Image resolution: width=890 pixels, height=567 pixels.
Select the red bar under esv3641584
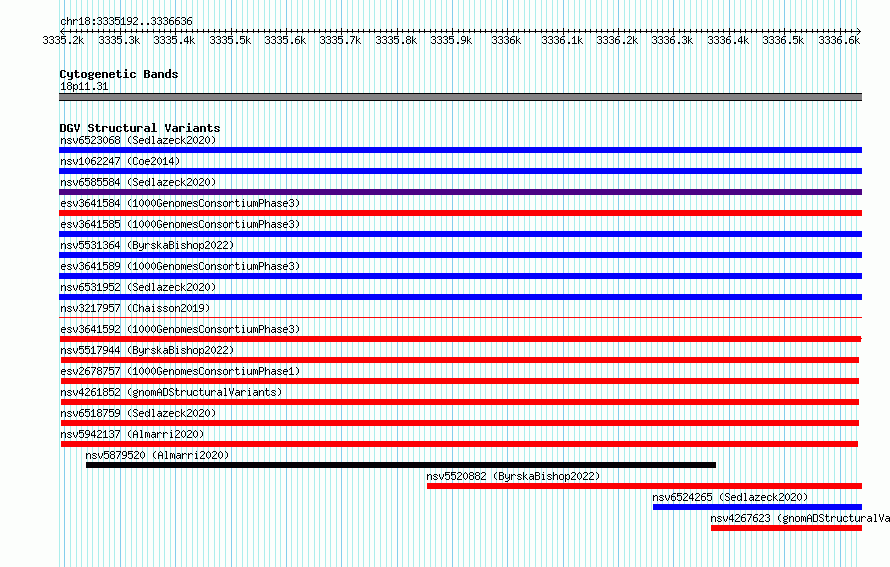click(460, 213)
